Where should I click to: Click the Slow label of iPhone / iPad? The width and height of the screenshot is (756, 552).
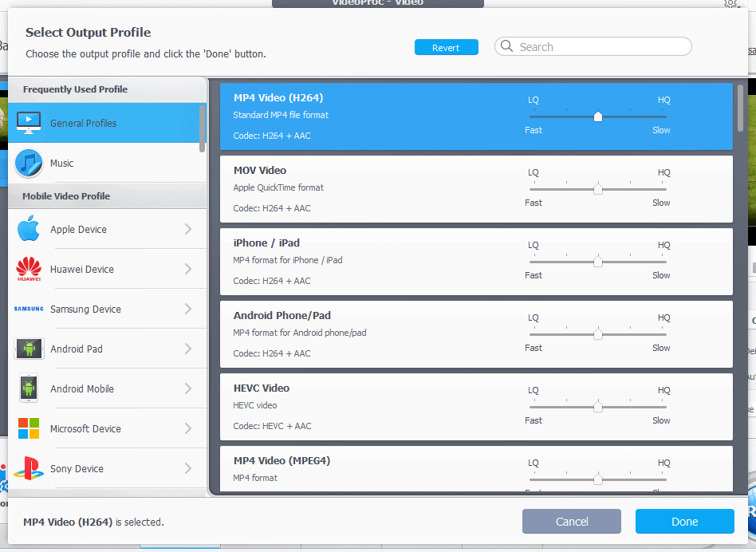tap(661, 275)
